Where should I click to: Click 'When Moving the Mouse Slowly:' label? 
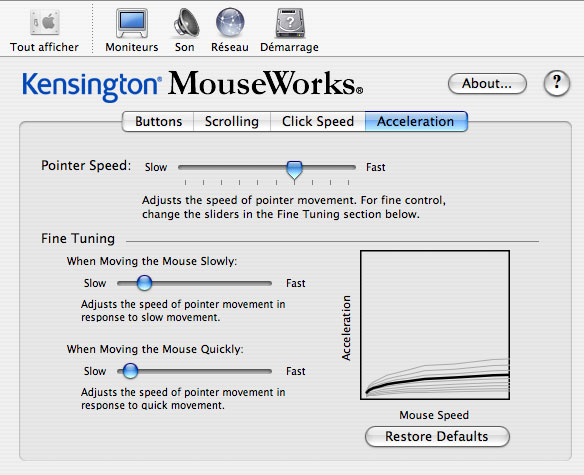[x=152, y=261]
